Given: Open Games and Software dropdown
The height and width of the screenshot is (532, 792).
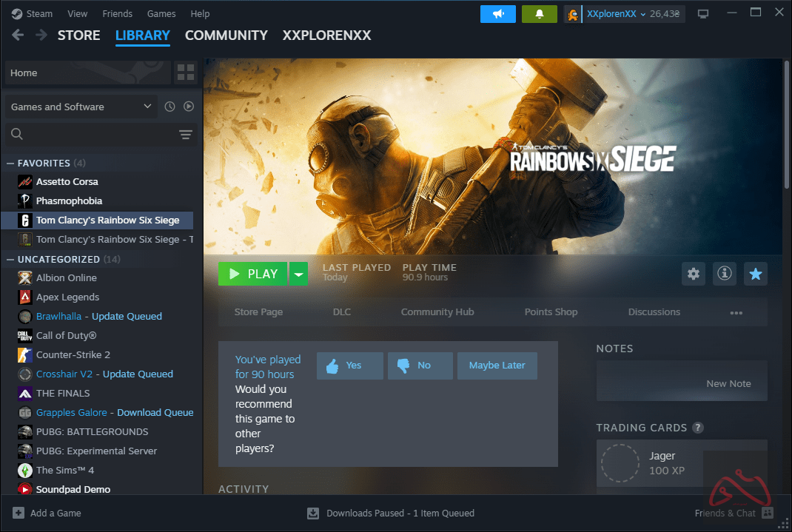Looking at the screenshot, I should pos(80,107).
